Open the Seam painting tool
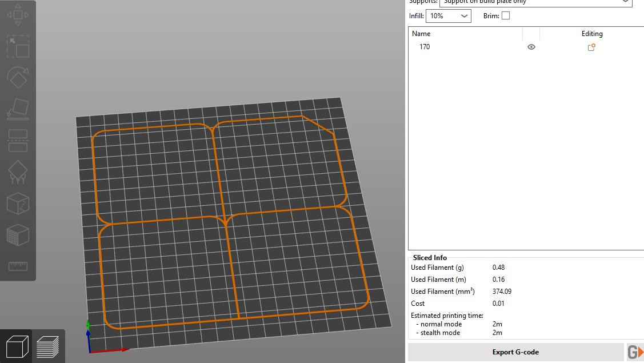The height and width of the screenshot is (363, 644). tap(18, 204)
